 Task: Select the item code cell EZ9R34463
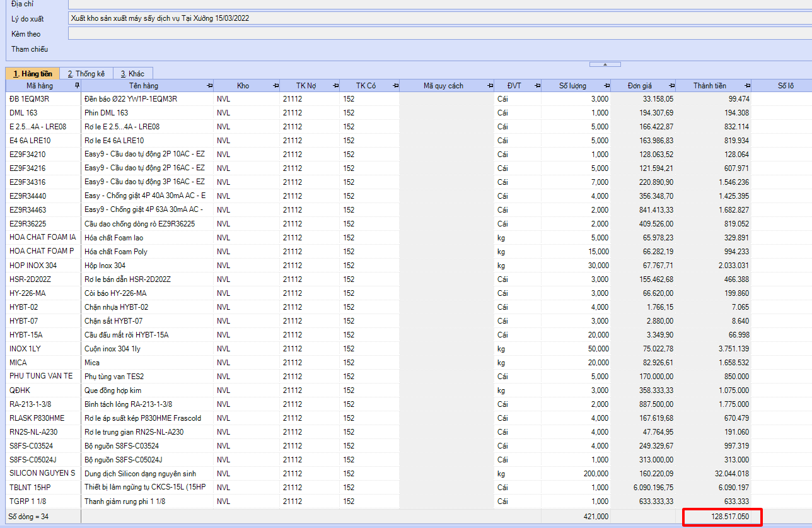pos(43,210)
